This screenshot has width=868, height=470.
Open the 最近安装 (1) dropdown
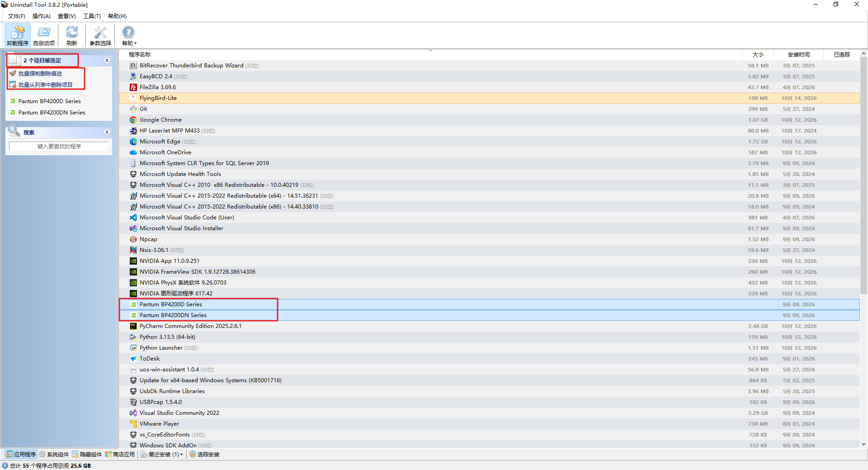click(162, 454)
